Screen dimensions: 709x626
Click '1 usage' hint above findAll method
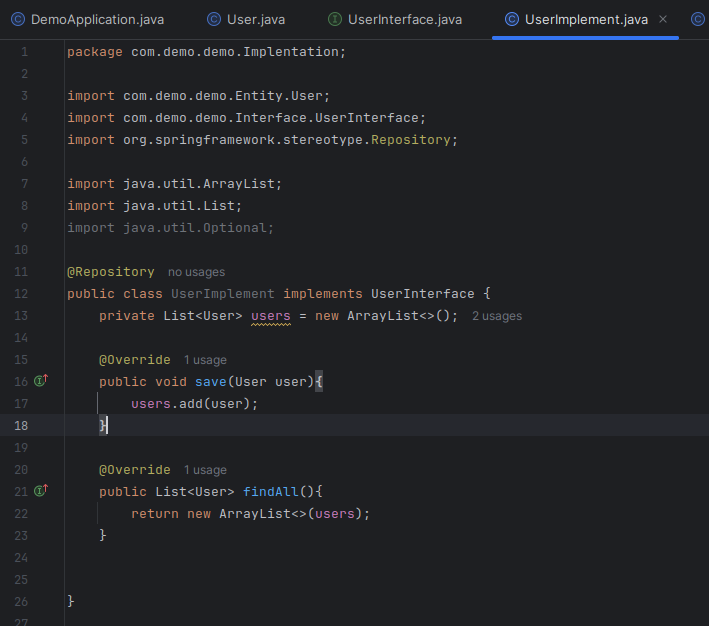click(205, 470)
